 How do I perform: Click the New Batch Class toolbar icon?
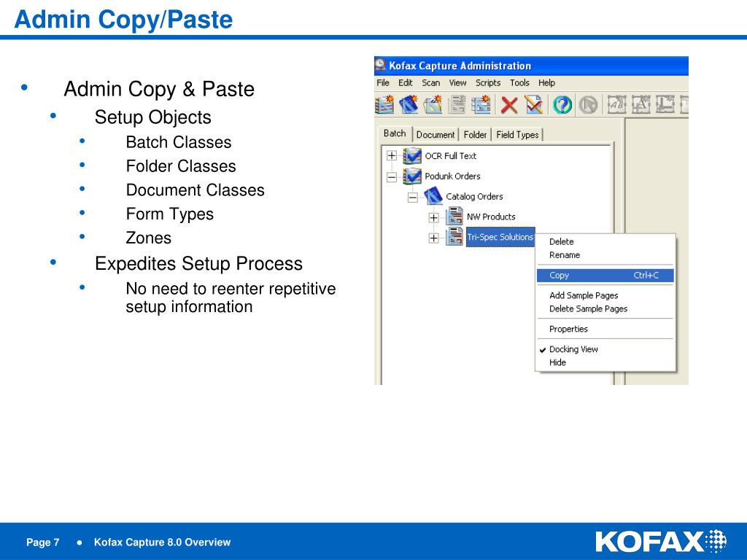[384, 104]
